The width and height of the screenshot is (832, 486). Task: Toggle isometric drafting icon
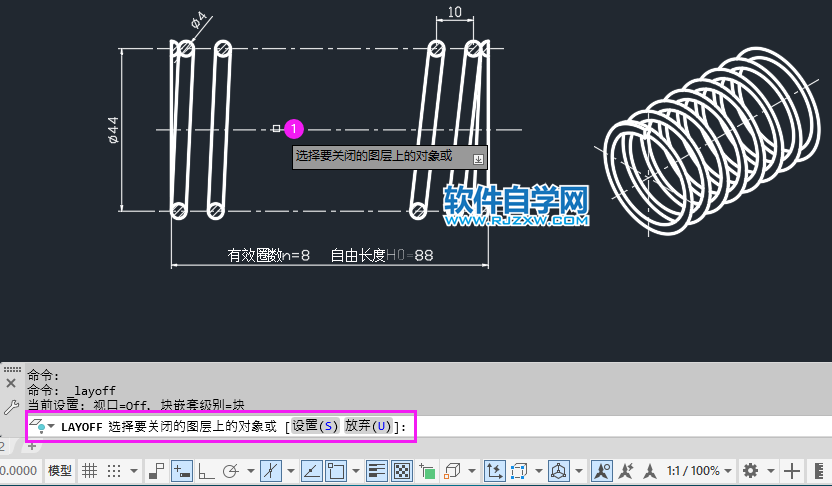click(271, 471)
